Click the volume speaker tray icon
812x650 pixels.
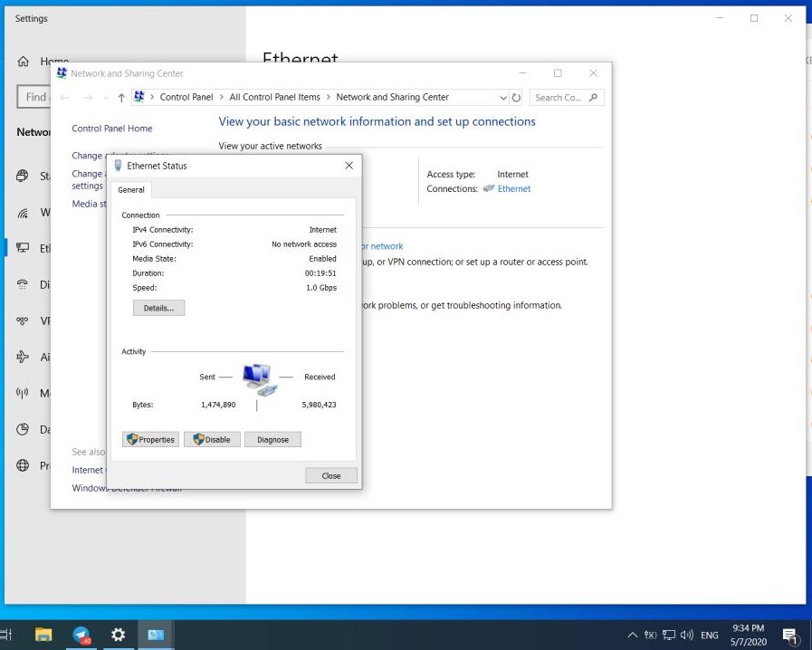pos(687,635)
